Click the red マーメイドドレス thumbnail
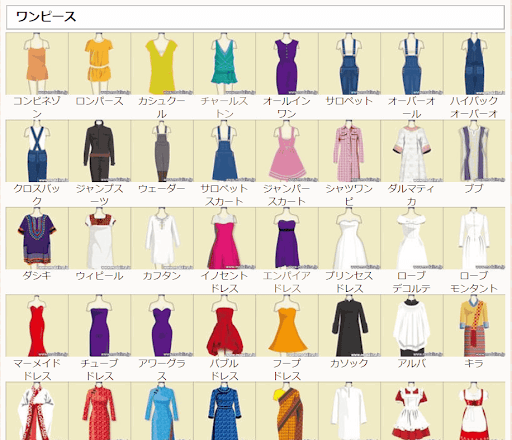Viewport: 512px width, 440px height. coord(37,326)
